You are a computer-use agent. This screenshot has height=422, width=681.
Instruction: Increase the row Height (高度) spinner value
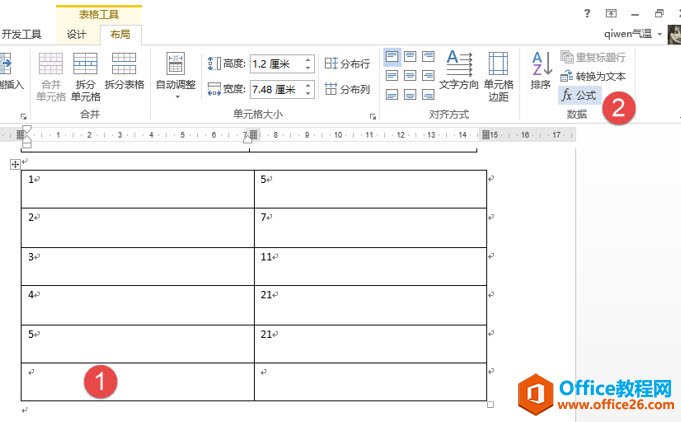coord(308,59)
